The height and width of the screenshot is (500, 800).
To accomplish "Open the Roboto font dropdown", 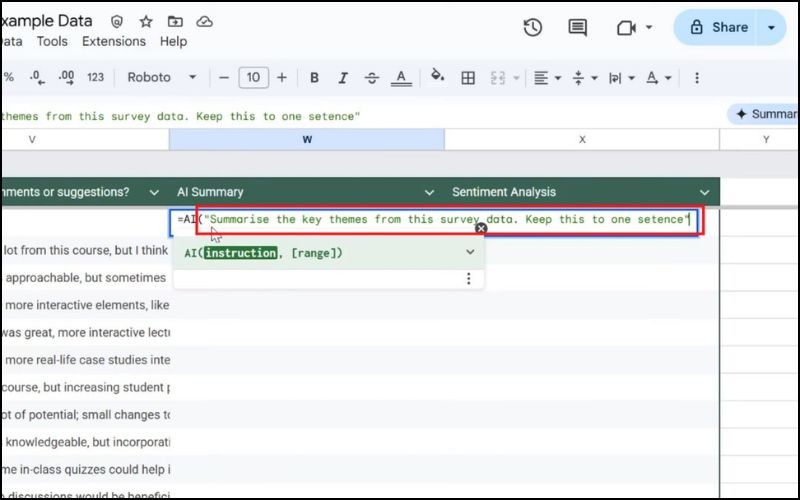I will tap(161, 78).
